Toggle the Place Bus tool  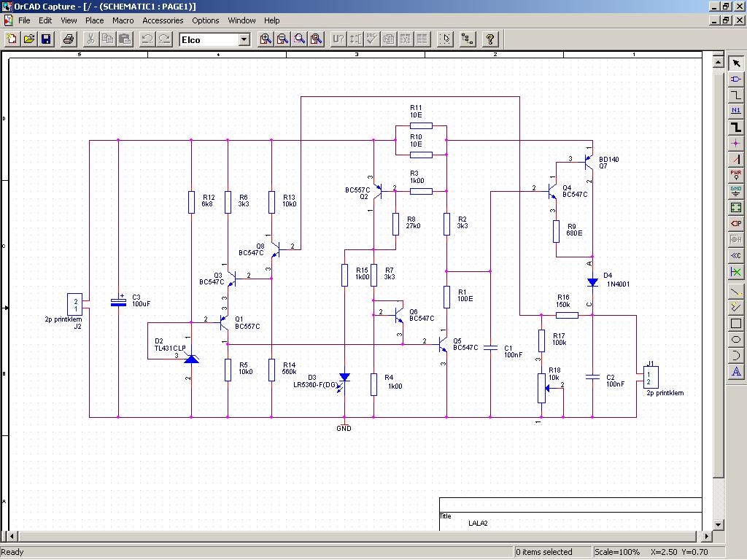(736, 127)
